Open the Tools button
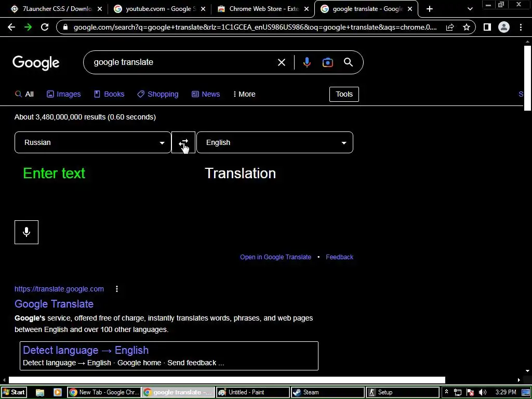This screenshot has height=399, width=532. click(x=344, y=95)
